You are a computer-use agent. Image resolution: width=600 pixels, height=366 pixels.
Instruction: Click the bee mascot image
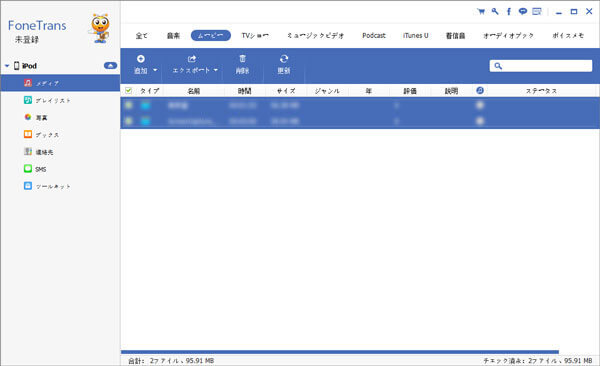pyautogui.click(x=100, y=28)
